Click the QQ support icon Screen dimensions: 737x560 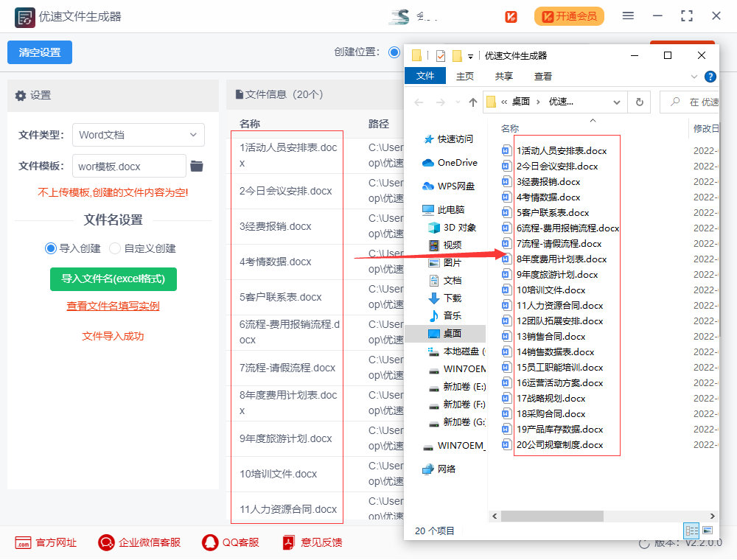pos(210,542)
